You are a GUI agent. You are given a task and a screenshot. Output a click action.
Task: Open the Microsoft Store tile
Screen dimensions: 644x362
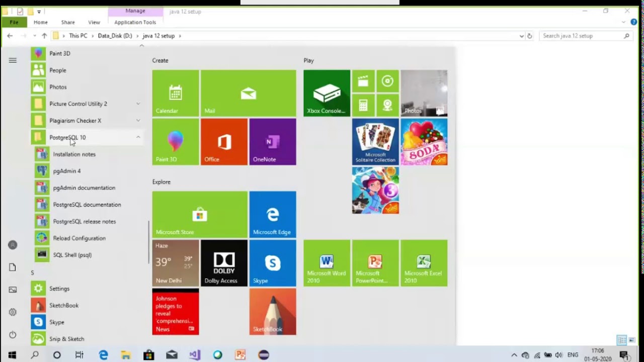click(x=200, y=214)
